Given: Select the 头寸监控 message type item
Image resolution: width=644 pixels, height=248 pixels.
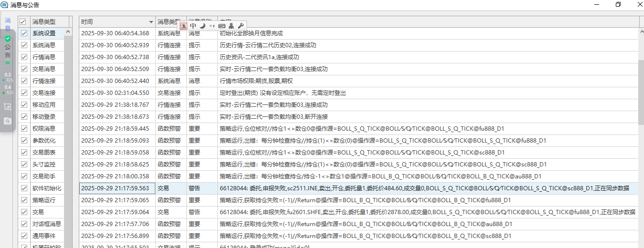Looking at the screenshot, I should coord(44,165).
